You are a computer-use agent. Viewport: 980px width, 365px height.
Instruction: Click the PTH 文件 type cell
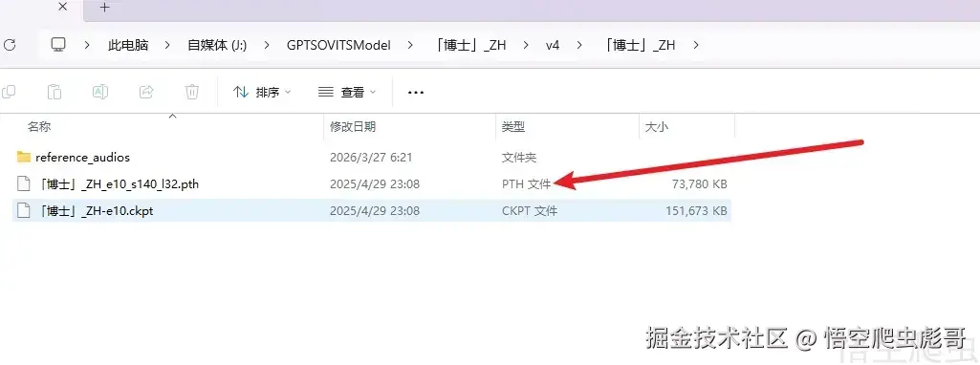[526, 184]
